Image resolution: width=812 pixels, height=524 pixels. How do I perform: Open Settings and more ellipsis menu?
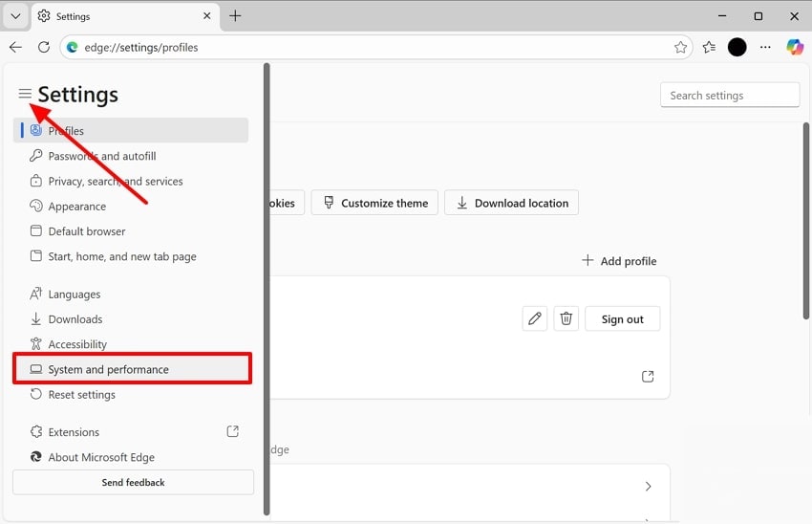click(x=765, y=47)
